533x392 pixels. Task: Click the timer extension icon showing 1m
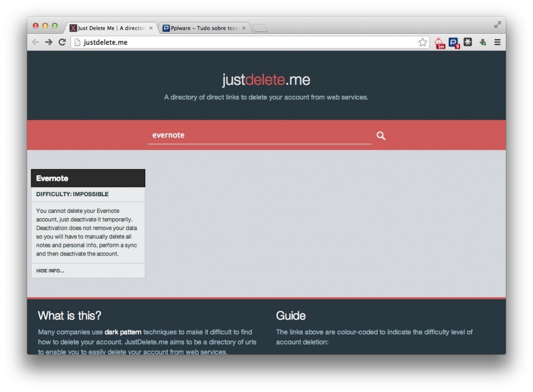click(x=440, y=42)
